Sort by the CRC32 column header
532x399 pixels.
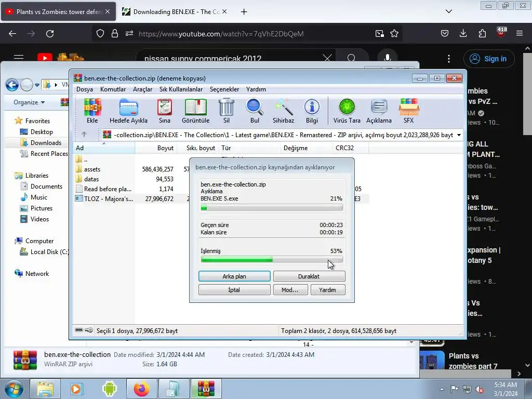coord(350,148)
